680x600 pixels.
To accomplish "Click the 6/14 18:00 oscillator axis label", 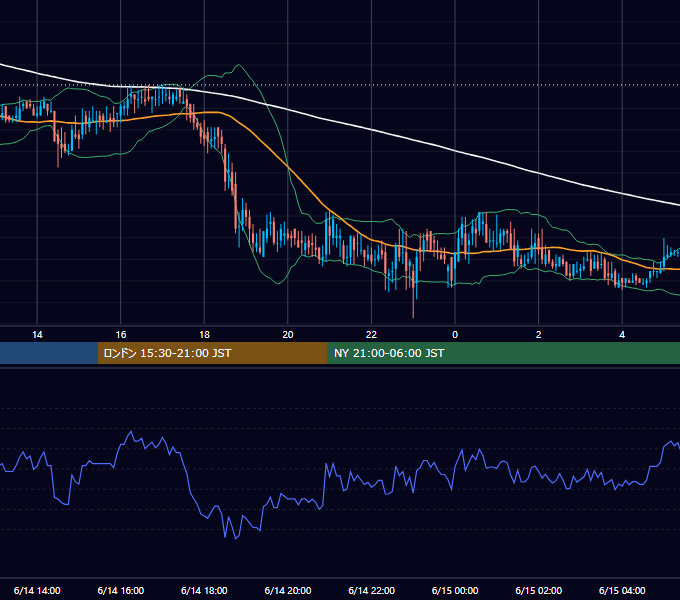I will (204, 590).
